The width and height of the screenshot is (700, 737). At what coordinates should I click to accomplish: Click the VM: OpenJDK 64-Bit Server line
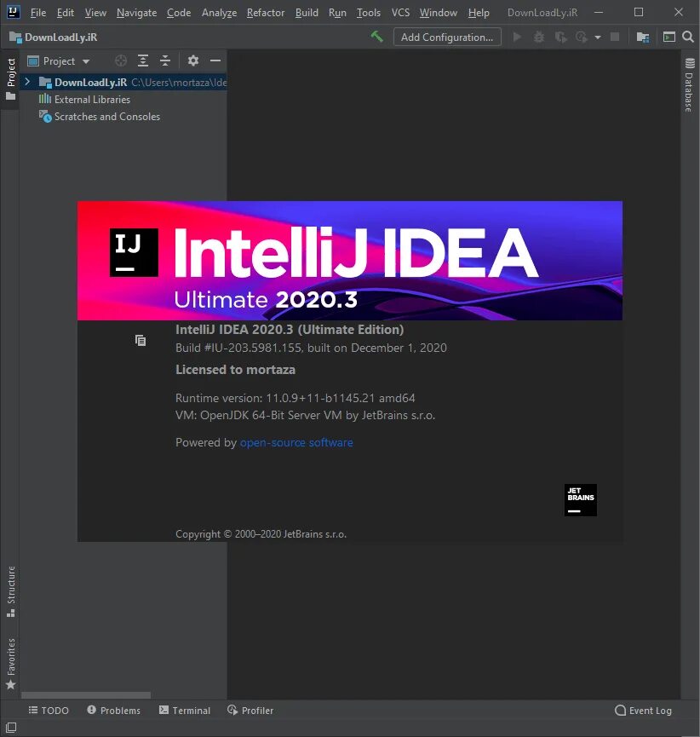pos(306,416)
